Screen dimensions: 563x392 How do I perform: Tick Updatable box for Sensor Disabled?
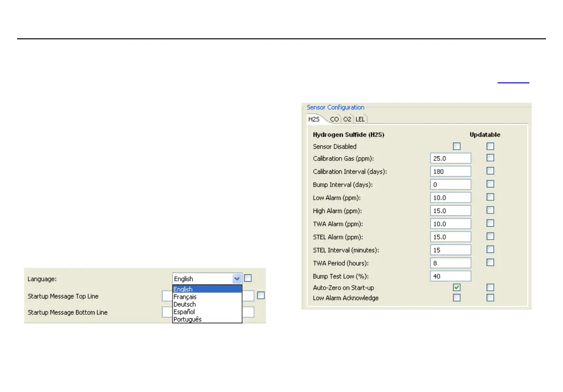coord(490,146)
